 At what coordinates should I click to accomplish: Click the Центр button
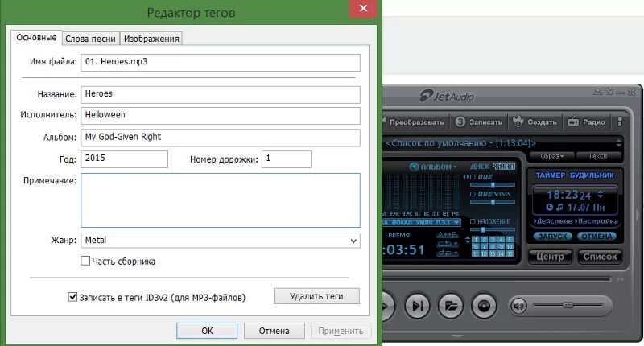[x=551, y=257]
